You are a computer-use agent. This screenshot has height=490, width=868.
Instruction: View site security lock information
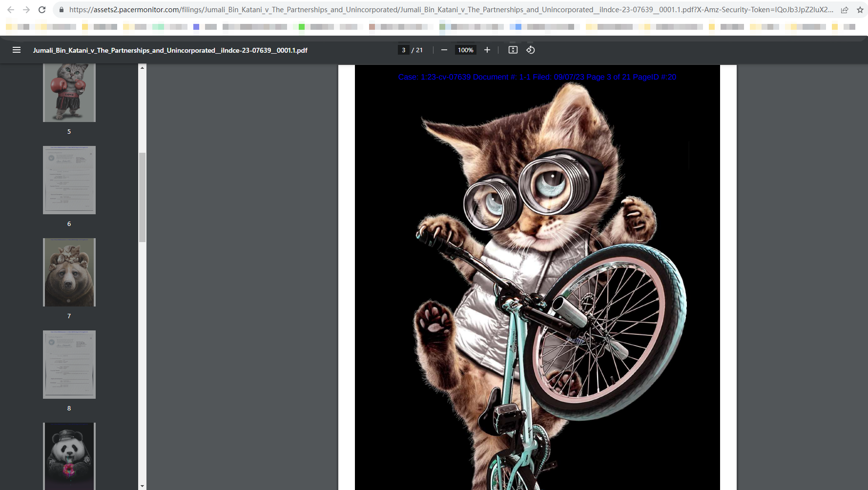point(61,10)
